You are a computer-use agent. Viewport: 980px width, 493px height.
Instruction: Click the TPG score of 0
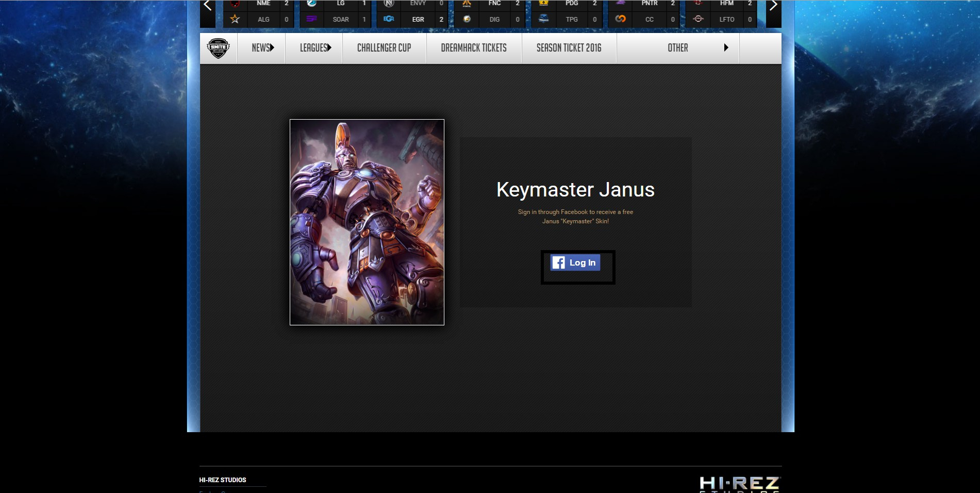595,20
